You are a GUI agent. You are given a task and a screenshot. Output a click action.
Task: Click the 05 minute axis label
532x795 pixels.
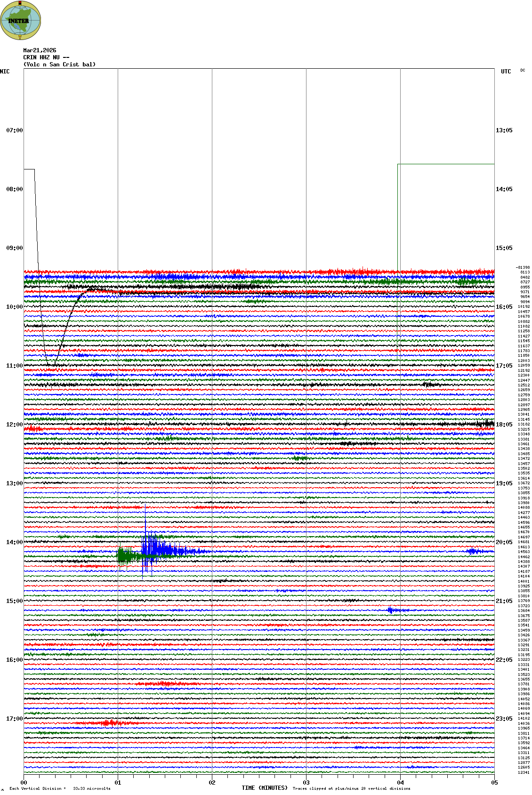[x=494, y=783]
